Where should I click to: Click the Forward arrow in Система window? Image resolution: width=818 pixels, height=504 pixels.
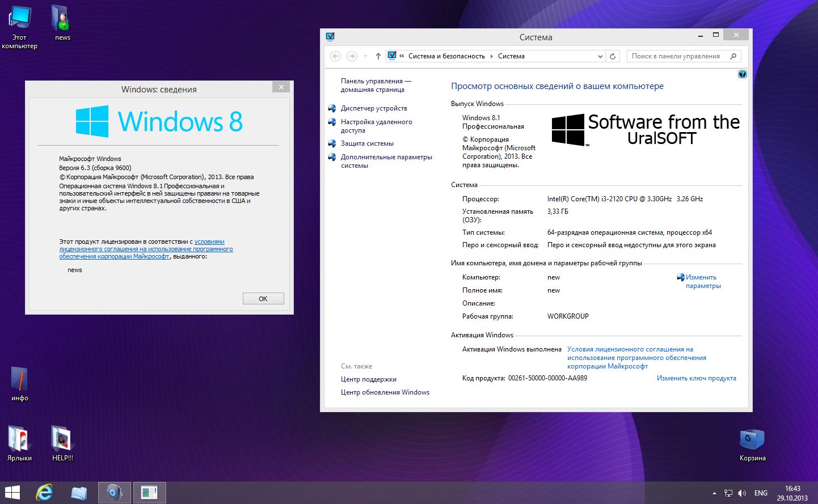coord(352,56)
